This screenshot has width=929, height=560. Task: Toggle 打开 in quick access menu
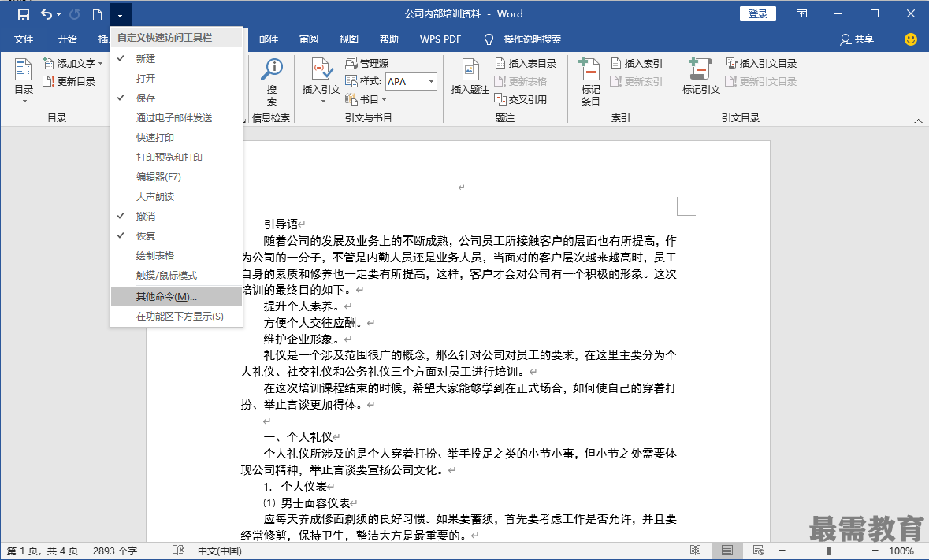click(177, 78)
